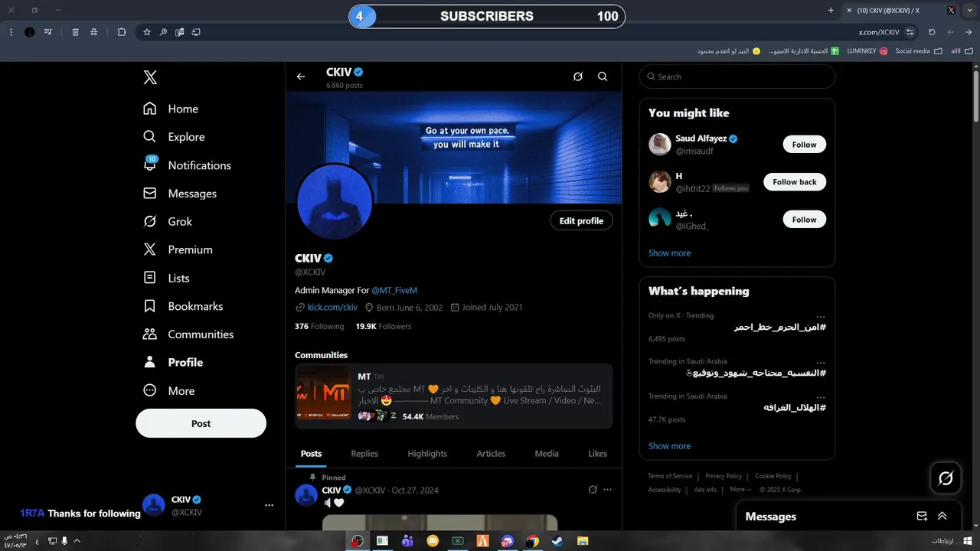
Task: Follow the @iGhed_ account
Action: [x=805, y=220]
